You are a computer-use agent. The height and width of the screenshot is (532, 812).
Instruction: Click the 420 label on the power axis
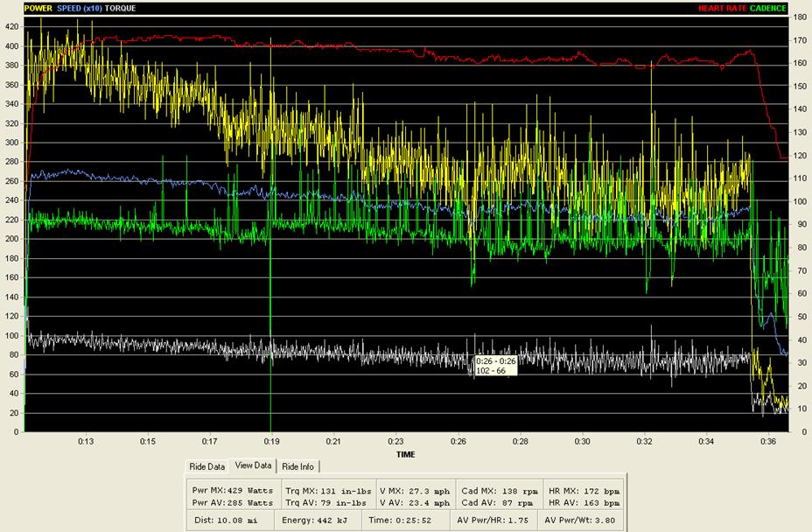pyautogui.click(x=12, y=27)
